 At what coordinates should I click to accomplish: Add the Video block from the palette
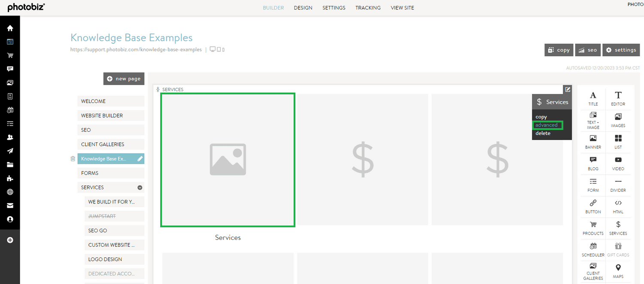click(618, 163)
